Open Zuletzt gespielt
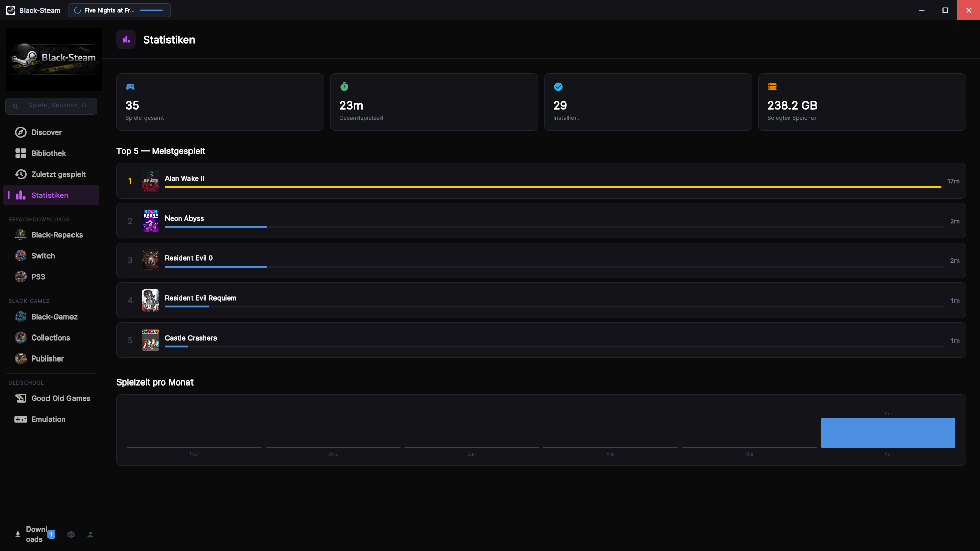This screenshot has height=551, width=980. pyautogui.click(x=51, y=174)
